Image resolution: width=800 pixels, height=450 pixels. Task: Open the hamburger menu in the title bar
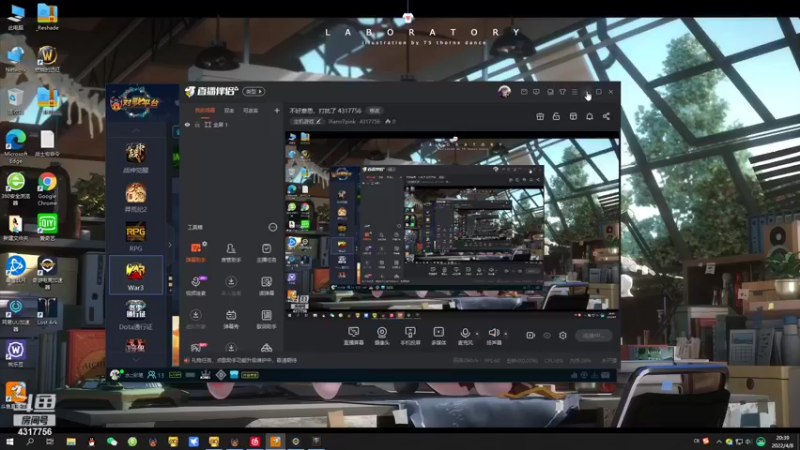[575, 92]
